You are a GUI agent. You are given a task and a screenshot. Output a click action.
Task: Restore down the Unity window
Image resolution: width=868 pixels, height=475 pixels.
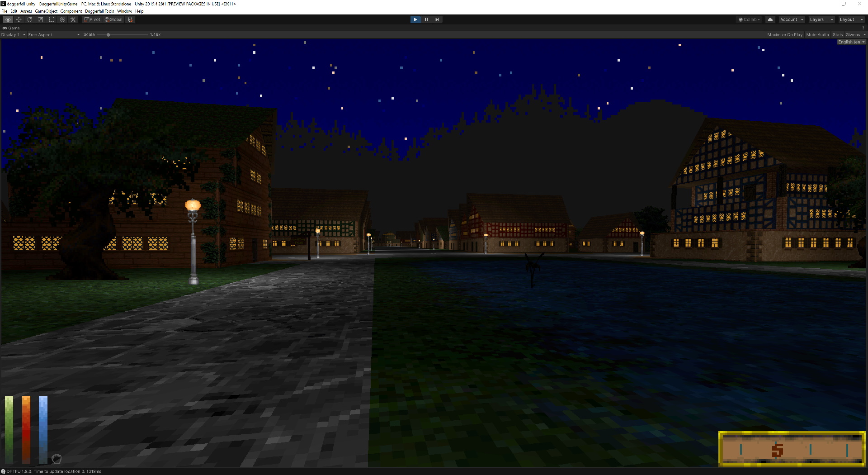[x=844, y=4]
